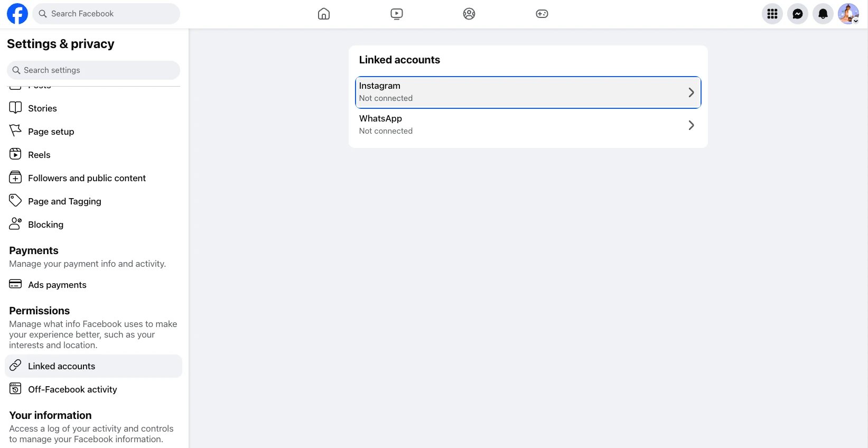Click the magnifier icon in Search settings
Screen dimensions: 868x448
pyautogui.click(x=16, y=70)
